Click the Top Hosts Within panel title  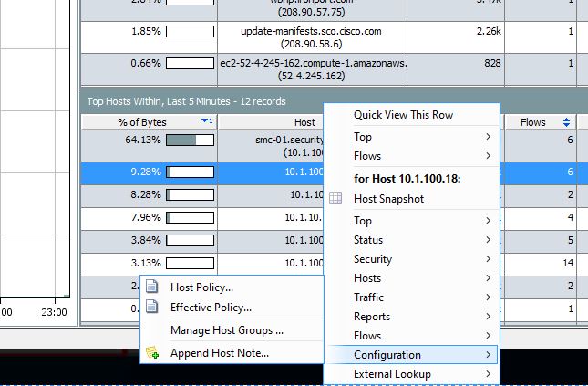[x=186, y=101]
